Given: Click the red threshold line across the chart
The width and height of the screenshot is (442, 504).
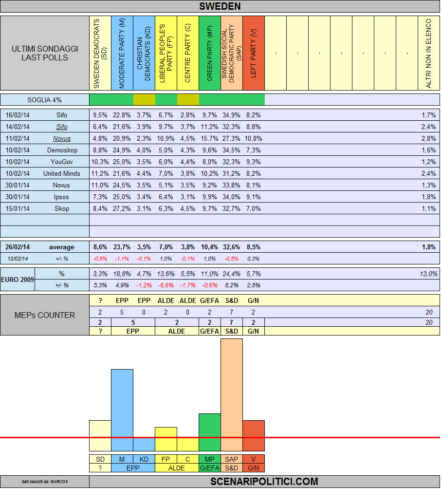Looking at the screenshot, I should (x=220, y=437).
